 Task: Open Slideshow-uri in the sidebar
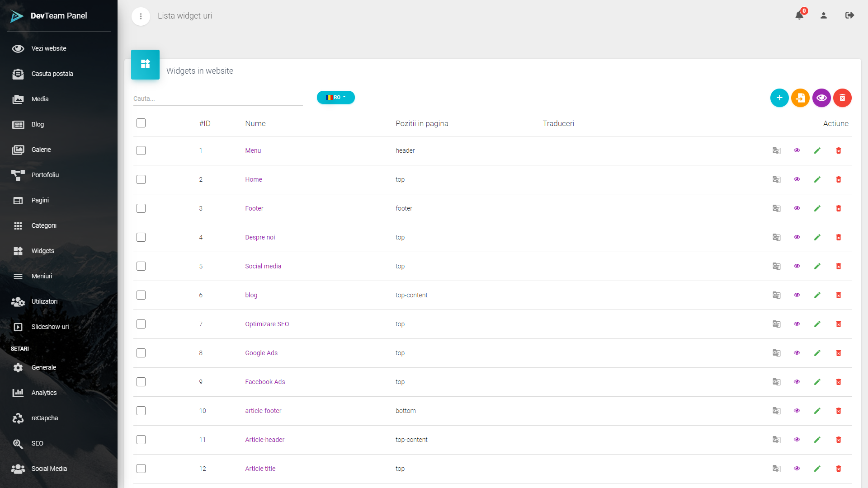(x=50, y=327)
